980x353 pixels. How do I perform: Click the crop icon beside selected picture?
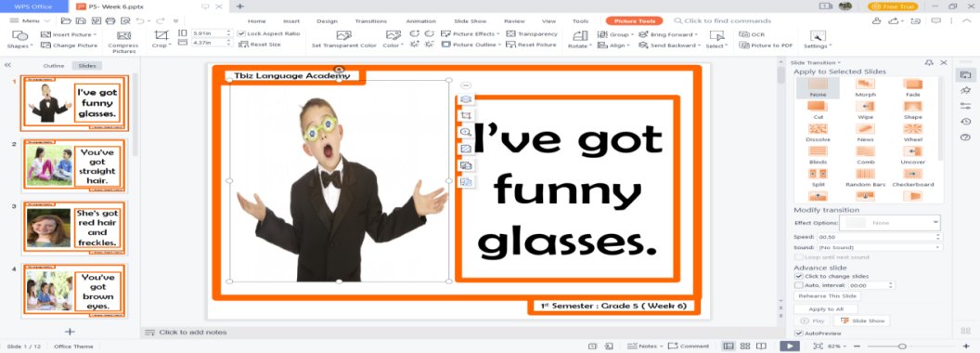pos(466,116)
